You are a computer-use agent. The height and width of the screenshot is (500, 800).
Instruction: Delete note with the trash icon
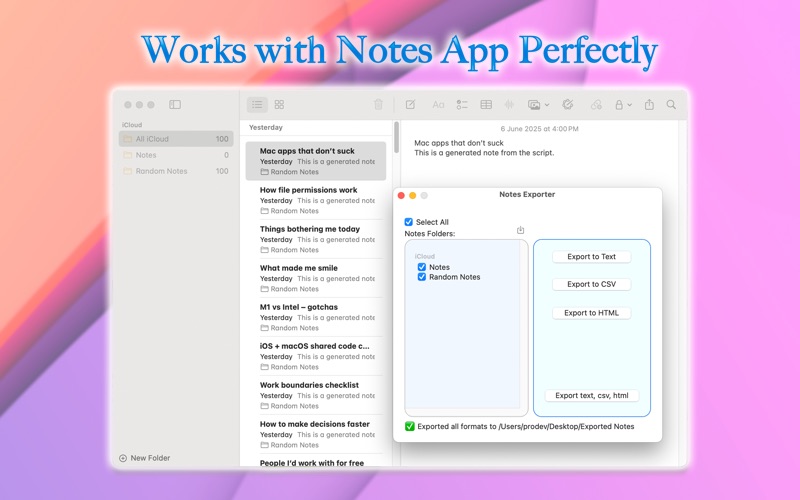point(378,105)
